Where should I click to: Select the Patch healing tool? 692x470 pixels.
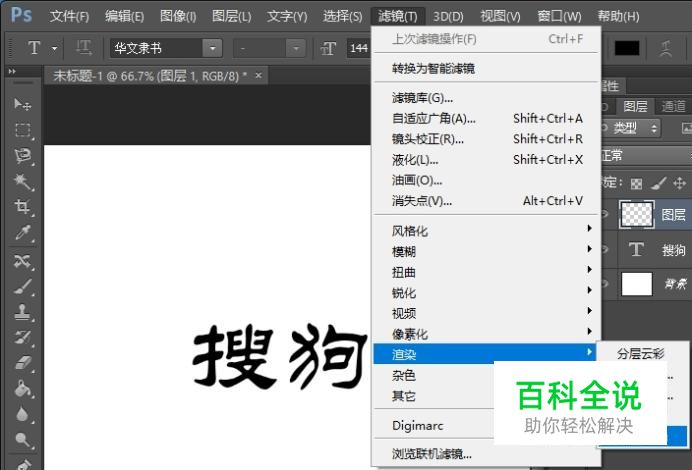[22, 261]
